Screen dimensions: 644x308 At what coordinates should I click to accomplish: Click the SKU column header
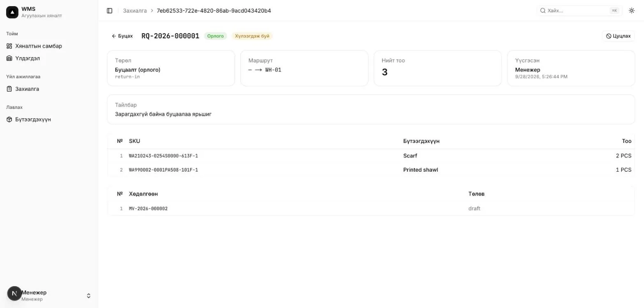[134, 141]
